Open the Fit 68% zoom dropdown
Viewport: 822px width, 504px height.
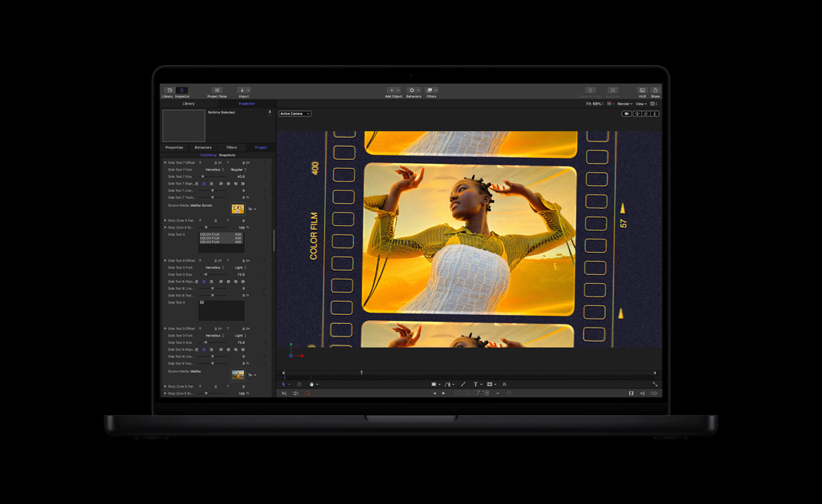pyautogui.click(x=594, y=105)
